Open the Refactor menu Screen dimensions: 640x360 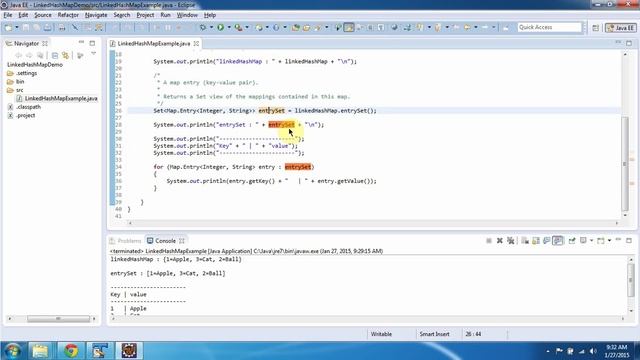click(x=68, y=15)
